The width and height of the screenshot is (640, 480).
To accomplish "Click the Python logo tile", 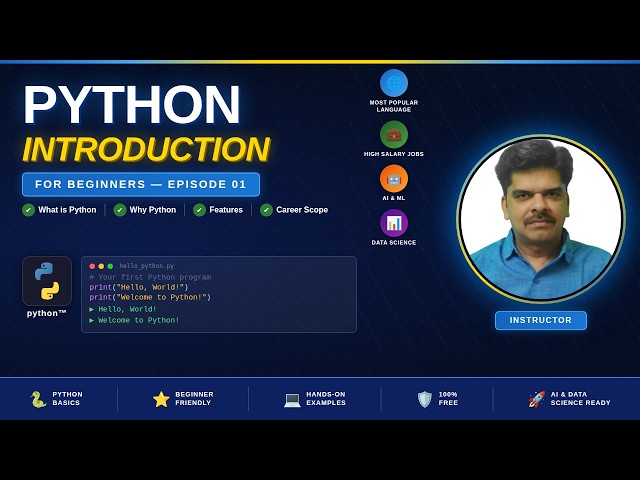I will pos(47,281).
